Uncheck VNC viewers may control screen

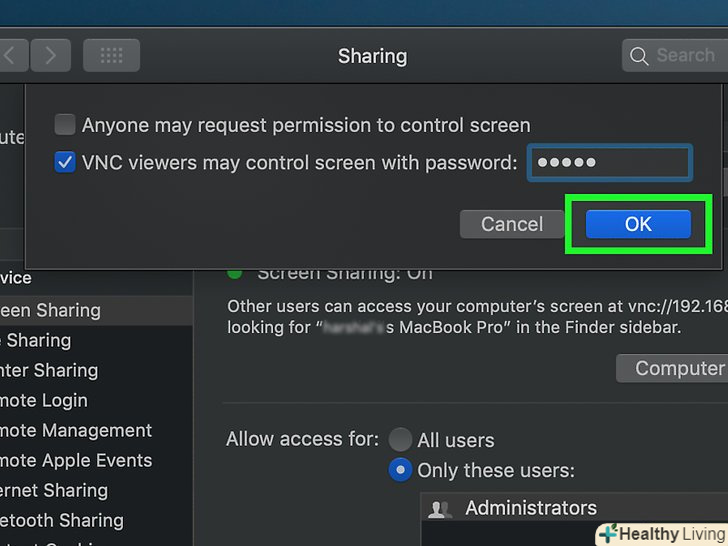65,162
